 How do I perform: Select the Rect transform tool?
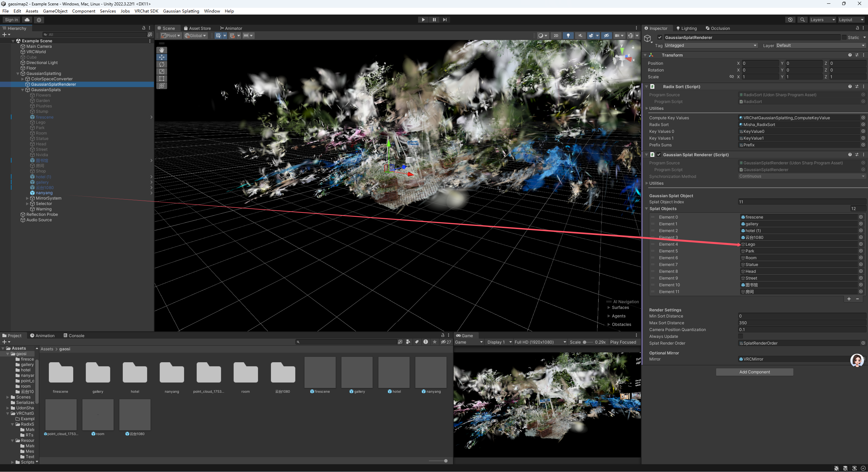click(x=162, y=79)
